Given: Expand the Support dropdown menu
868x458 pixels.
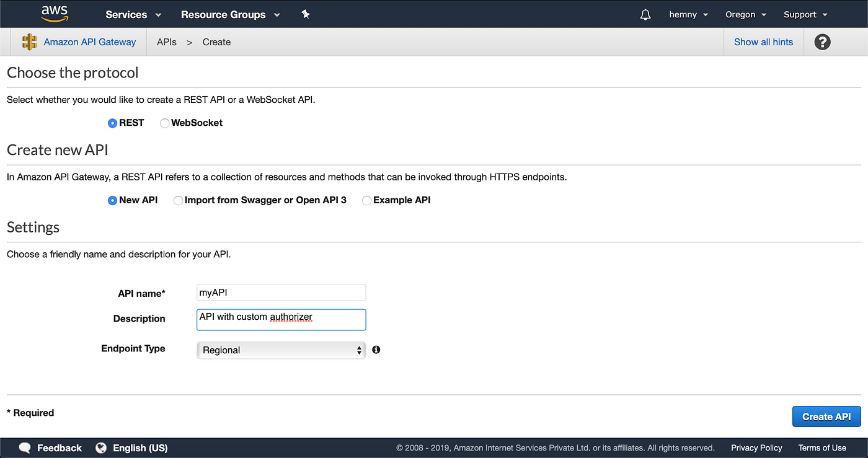Looking at the screenshot, I should coord(805,14).
